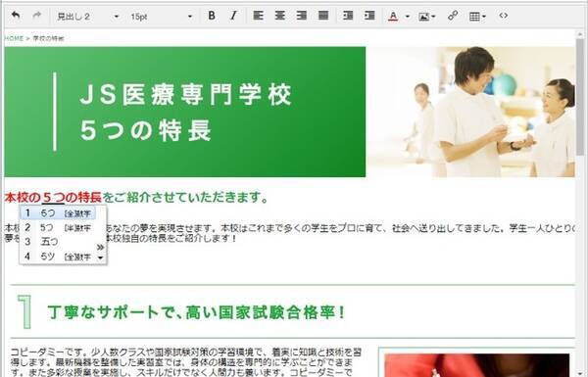Align text to the right
The width and height of the screenshot is (588, 377).
pyautogui.click(x=302, y=16)
